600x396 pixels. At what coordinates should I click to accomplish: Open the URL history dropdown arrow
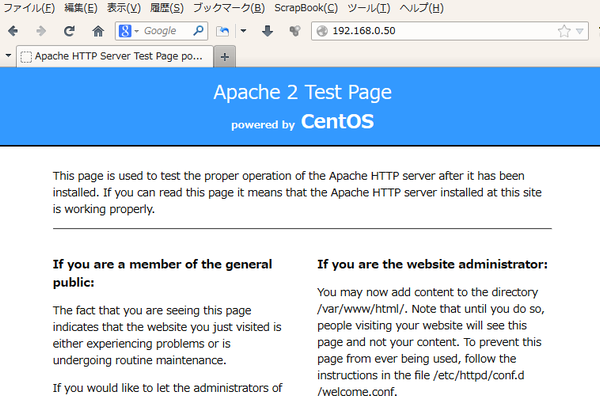pyautogui.click(x=580, y=31)
